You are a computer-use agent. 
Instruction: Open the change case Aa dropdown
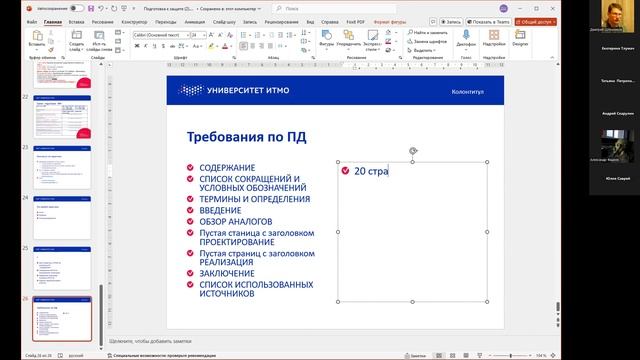click(x=197, y=46)
